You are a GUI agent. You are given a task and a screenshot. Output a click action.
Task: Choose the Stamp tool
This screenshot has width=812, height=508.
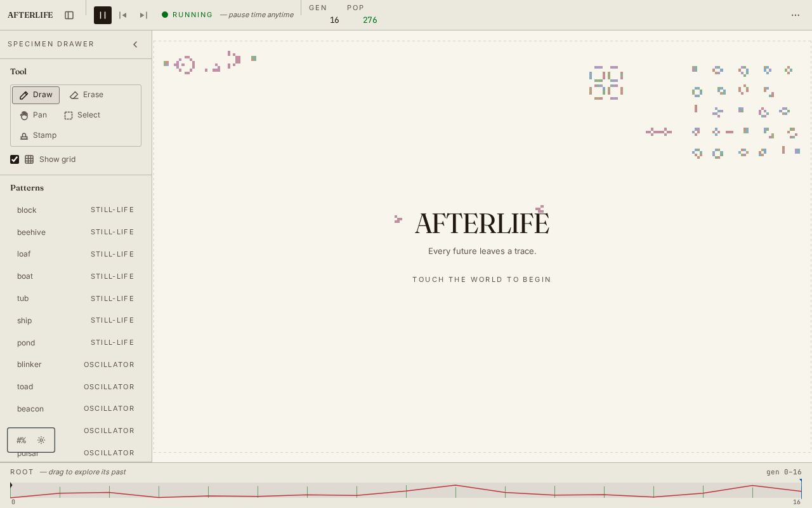coord(38,136)
